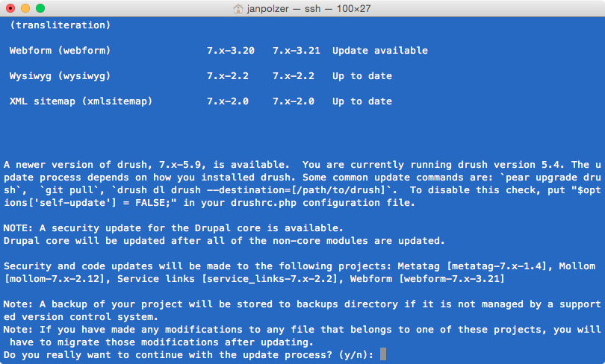This screenshot has width=605, height=364.
Task: Click the 7.x-3.21 version for Webform
Action: (x=297, y=51)
